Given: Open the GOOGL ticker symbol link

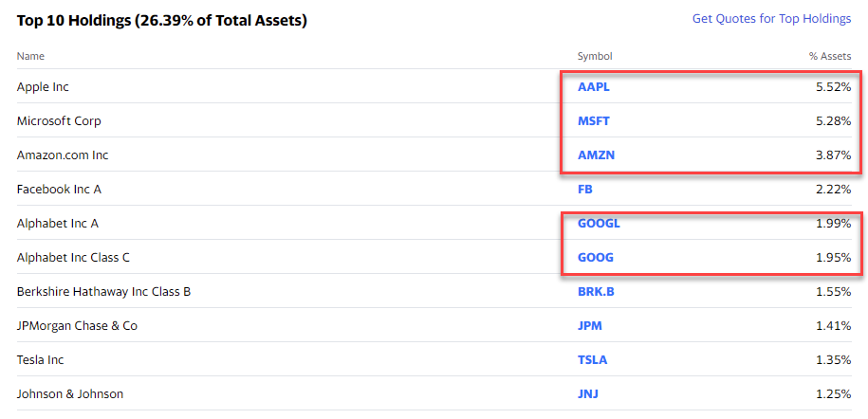Looking at the screenshot, I should [599, 223].
